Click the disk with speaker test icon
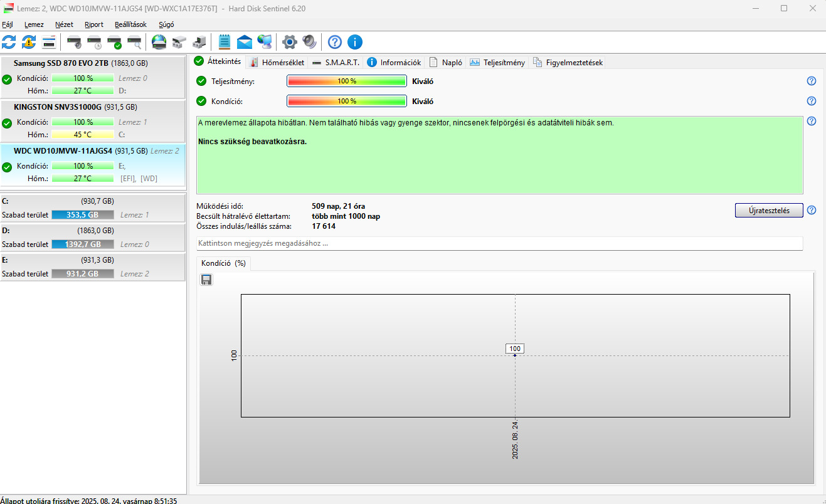The width and height of the screenshot is (826, 504). click(74, 43)
